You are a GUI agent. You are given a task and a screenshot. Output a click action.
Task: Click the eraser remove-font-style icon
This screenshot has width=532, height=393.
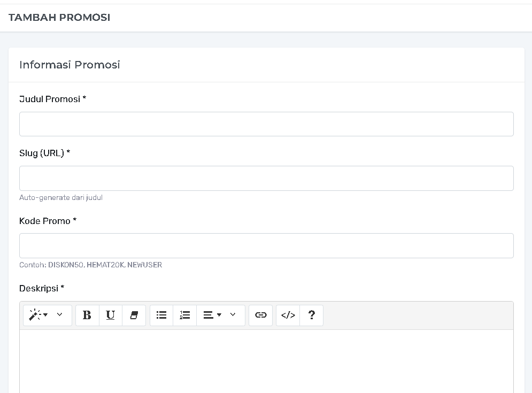[x=134, y=315]
